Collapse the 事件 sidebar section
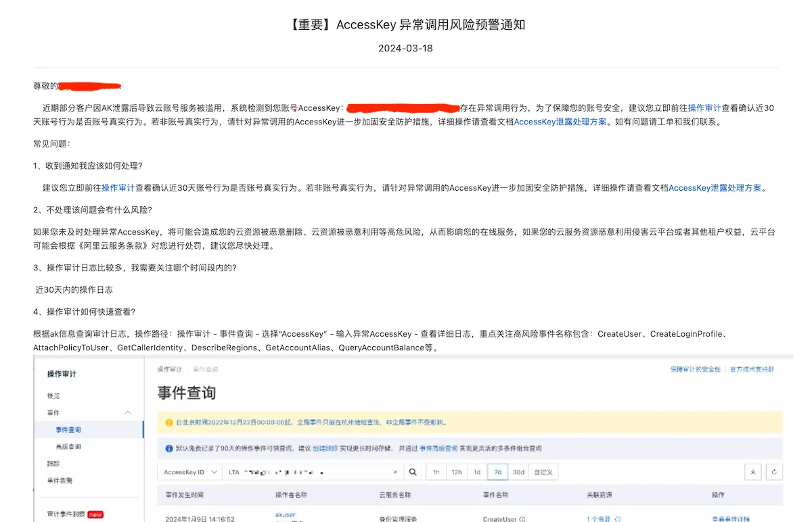This screenshot has width=812, height=522. tap(128, 412)
